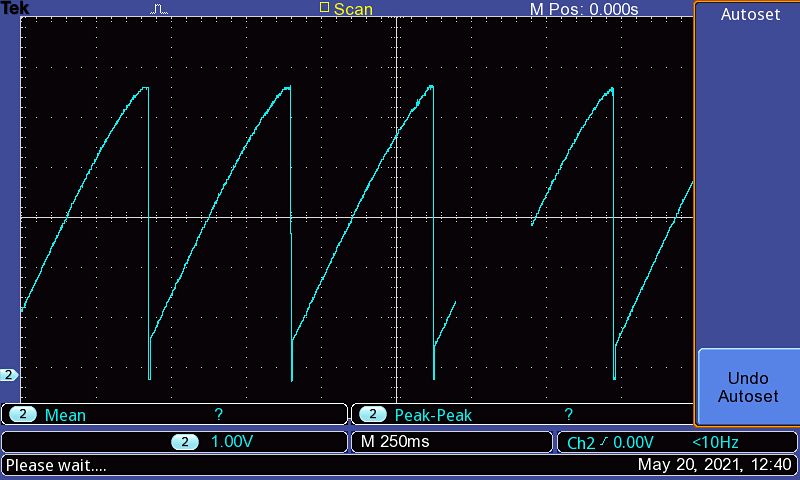
Task: Select the Autoset menu header
Action: [749, 15]
